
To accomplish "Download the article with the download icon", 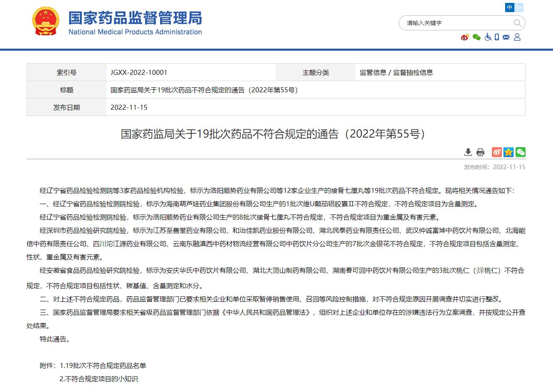I will click(x=468, y=152).
